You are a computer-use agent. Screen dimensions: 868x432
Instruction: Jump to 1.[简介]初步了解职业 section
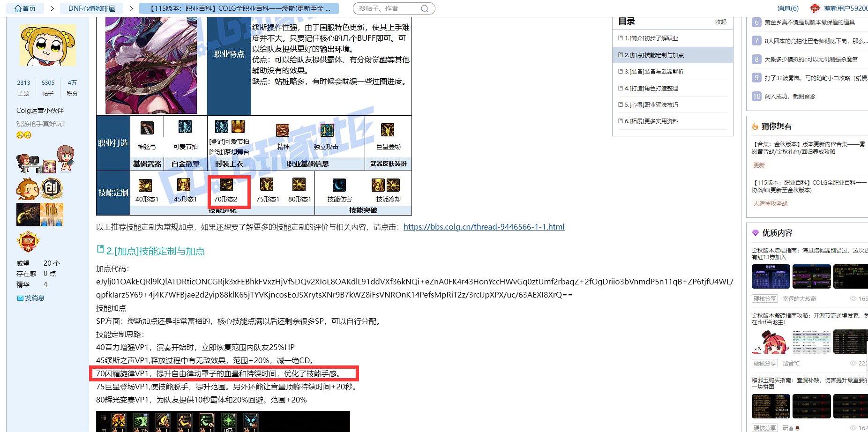651,38
